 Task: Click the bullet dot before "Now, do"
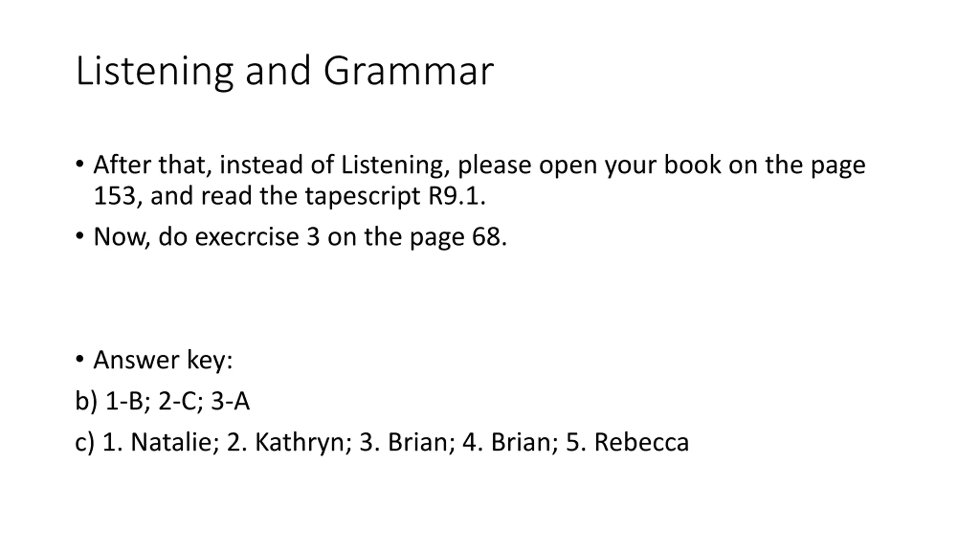pyautogui.click(x=80, y=236)
